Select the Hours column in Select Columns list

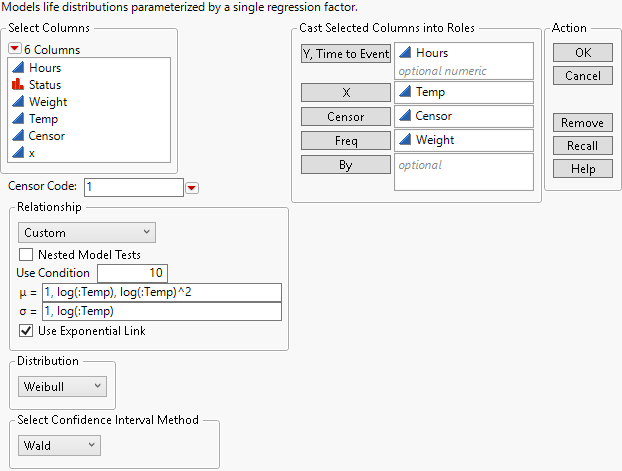click(45, 68)
